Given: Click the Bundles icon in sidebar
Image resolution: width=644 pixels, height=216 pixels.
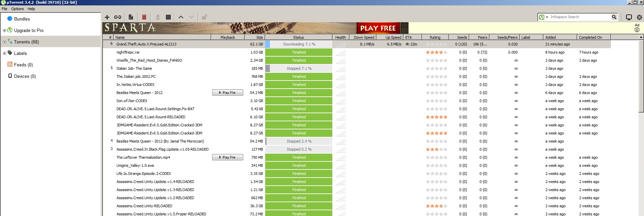Looking at the screenshot, I should 10,19.
